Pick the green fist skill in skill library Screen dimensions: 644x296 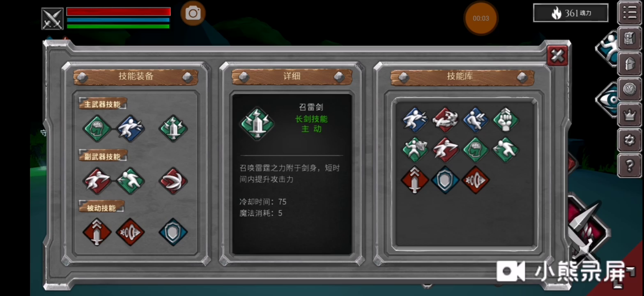pos(506,120)
